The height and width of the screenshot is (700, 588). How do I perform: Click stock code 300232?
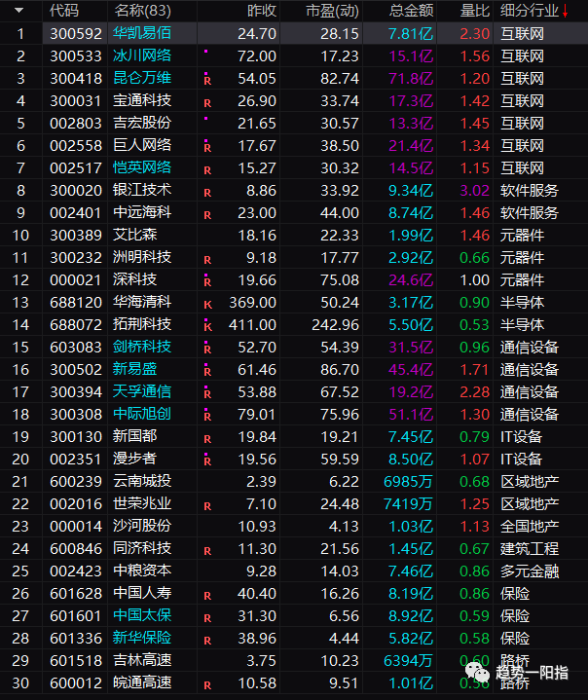tap(76, 258)
